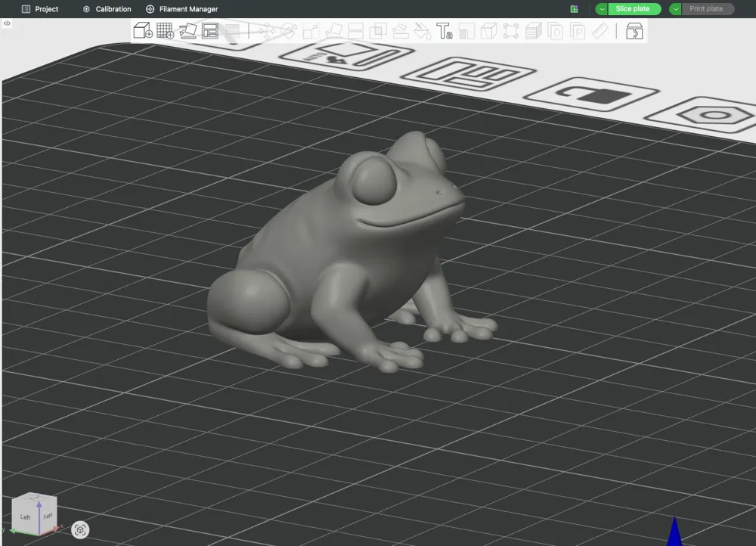This screenshot has height=546, width=756.
Task: Select the paint bucket color painting tool
Action: coord(423,31)
